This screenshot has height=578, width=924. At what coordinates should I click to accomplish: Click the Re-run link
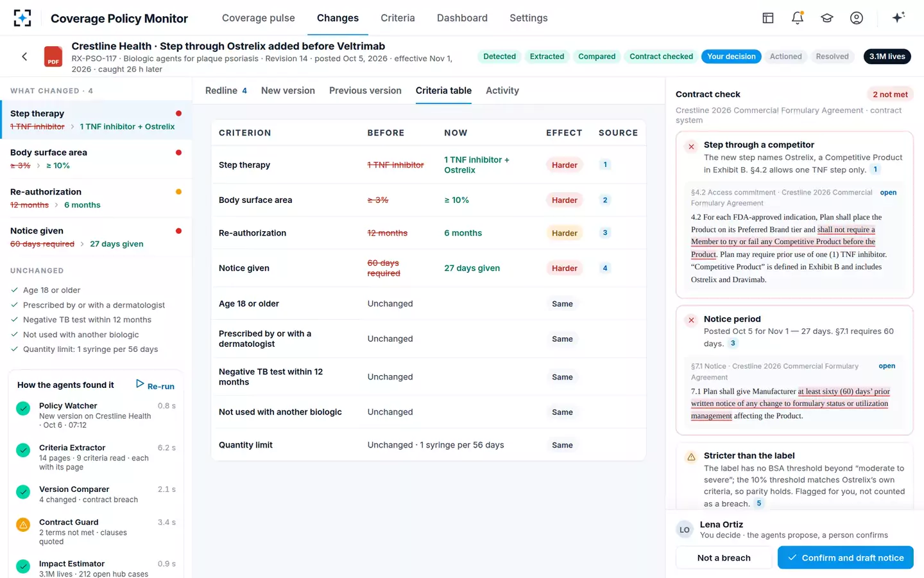click(x=161, y=387)
